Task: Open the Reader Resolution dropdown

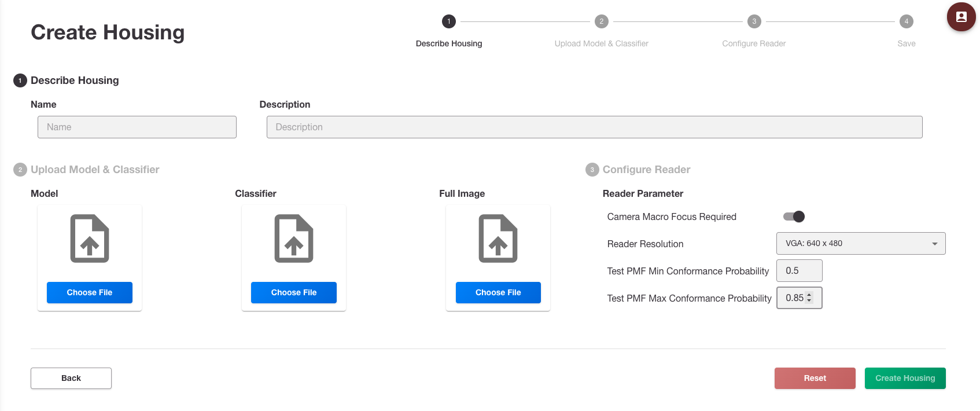Action: [x=861, y=243]
